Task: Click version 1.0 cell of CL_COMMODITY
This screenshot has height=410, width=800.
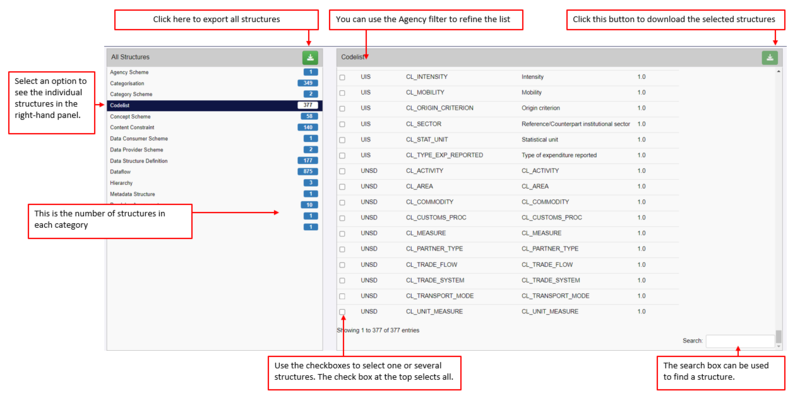Action: pos(641,202)
